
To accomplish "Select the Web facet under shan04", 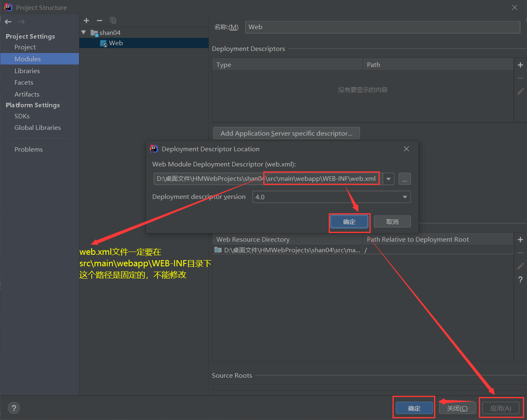I will tap(144, 43).
